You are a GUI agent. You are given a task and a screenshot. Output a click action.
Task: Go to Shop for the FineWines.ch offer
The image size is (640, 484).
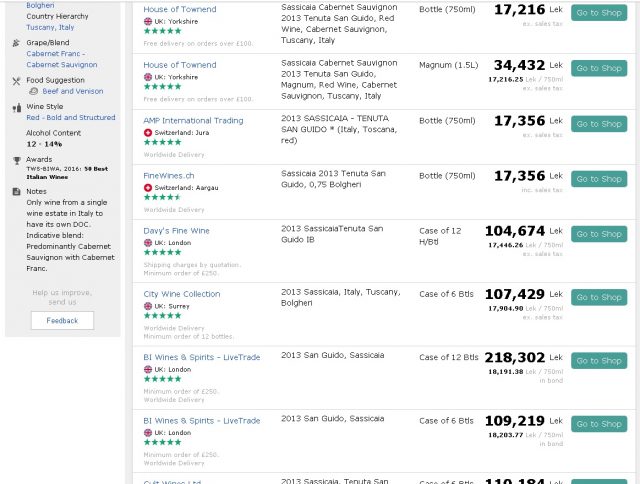(599, 179)
